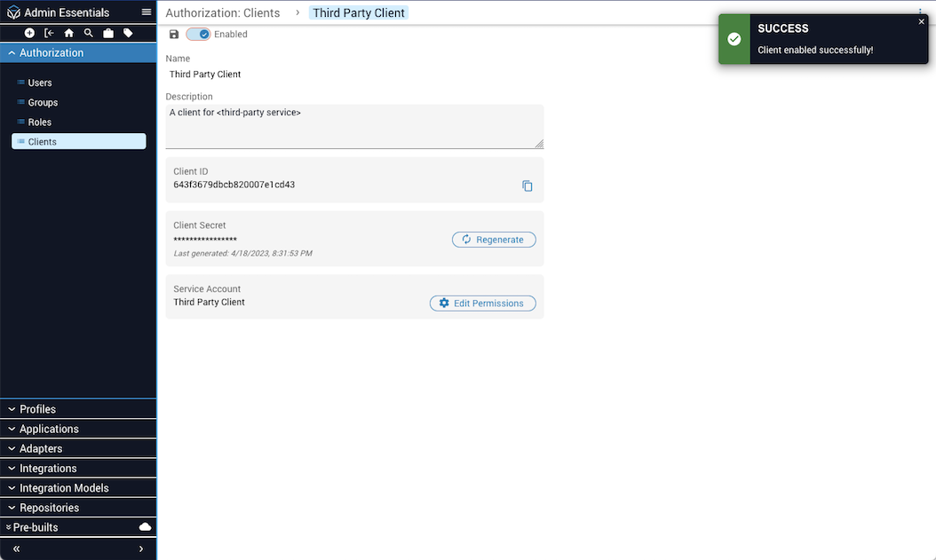Open the hamburger menu in sidebar header
The width and height of the screenshot is (936, 560).
[x=147, y=12]
